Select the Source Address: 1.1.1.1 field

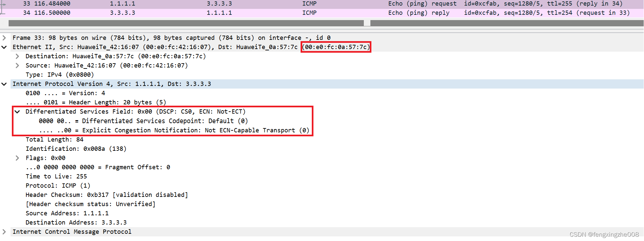point(67,213)
